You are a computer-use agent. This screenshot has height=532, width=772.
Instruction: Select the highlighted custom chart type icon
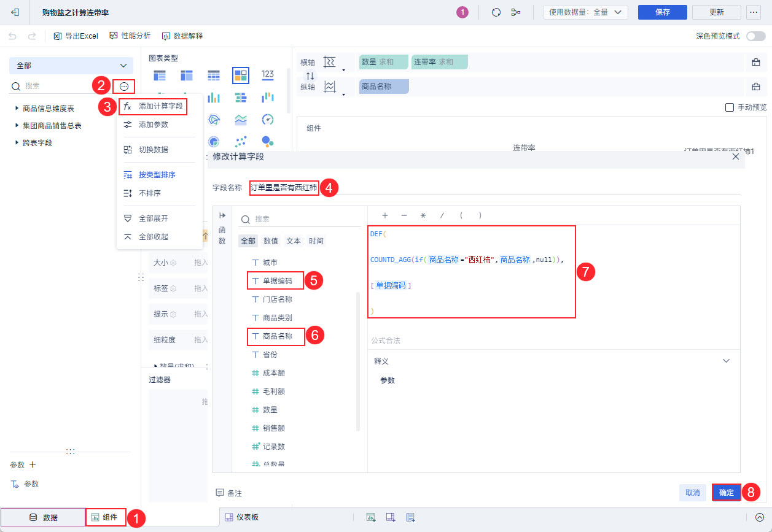click(241, 75)
